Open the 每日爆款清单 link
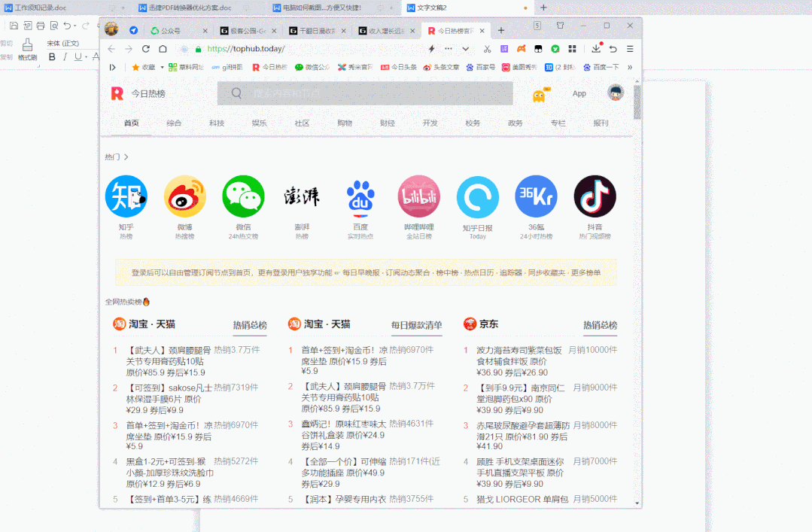This screenshot has width=812, height=532. tap(416, 324)
